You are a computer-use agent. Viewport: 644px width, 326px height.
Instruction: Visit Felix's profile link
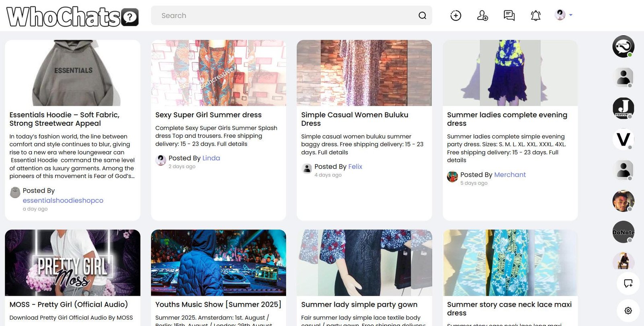click(x=355, y=166)
